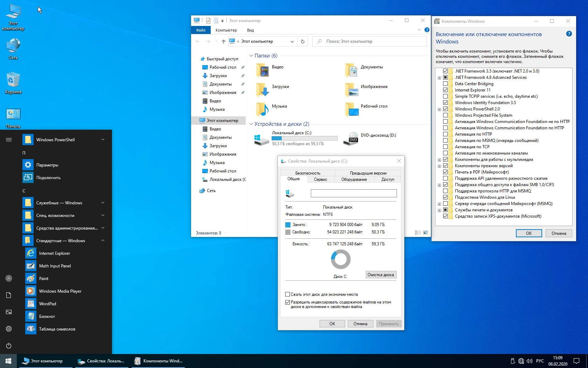
Task: Open Сеть desktop icon
Action: [x=13, y=49]
